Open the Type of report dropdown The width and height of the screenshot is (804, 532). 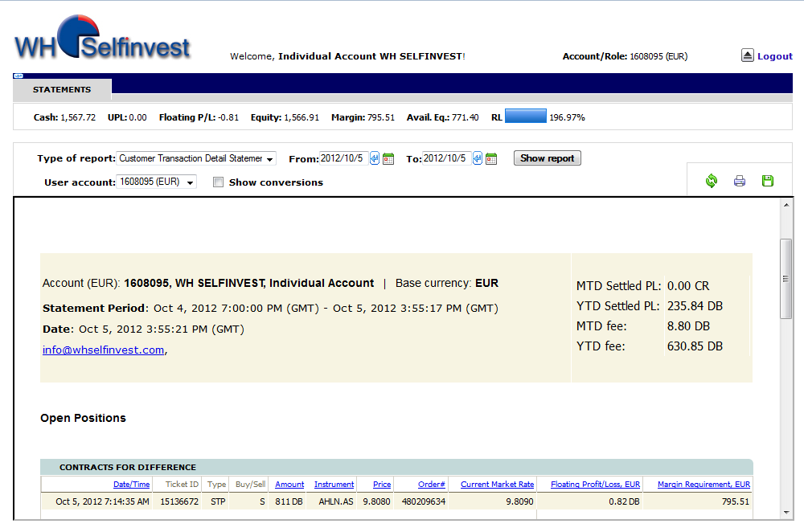[x=196, y=158]
